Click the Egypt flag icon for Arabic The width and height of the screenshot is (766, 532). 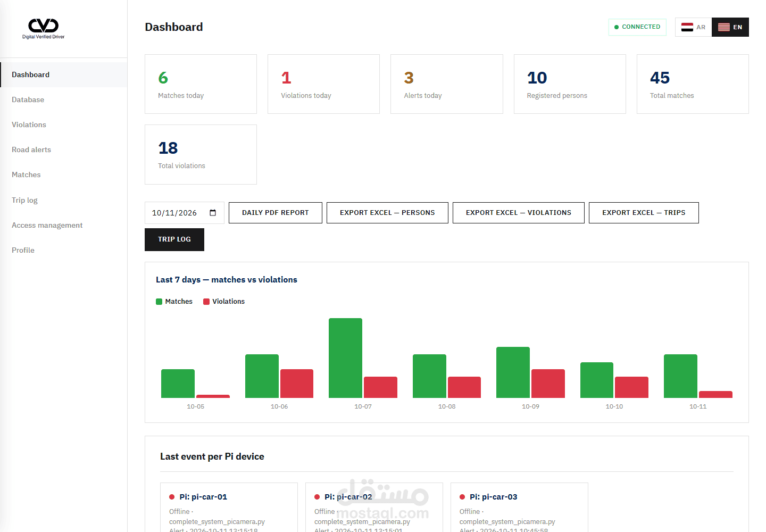pyautogui.click(x=687, y=27)
